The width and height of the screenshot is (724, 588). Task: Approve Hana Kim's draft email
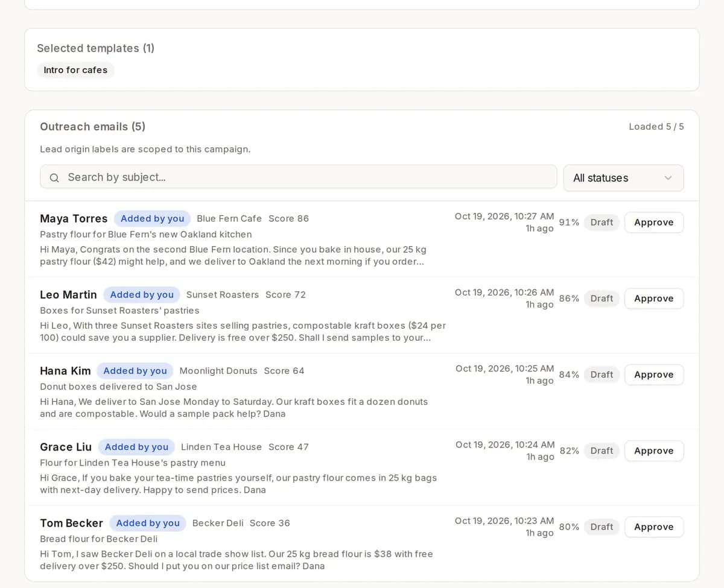[x=654, y=375]
